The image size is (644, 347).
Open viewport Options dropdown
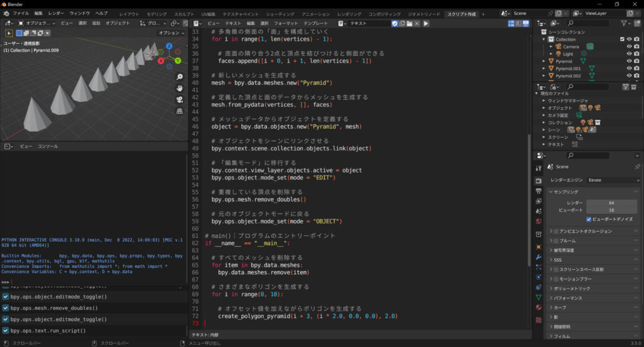tap(172, 33)
